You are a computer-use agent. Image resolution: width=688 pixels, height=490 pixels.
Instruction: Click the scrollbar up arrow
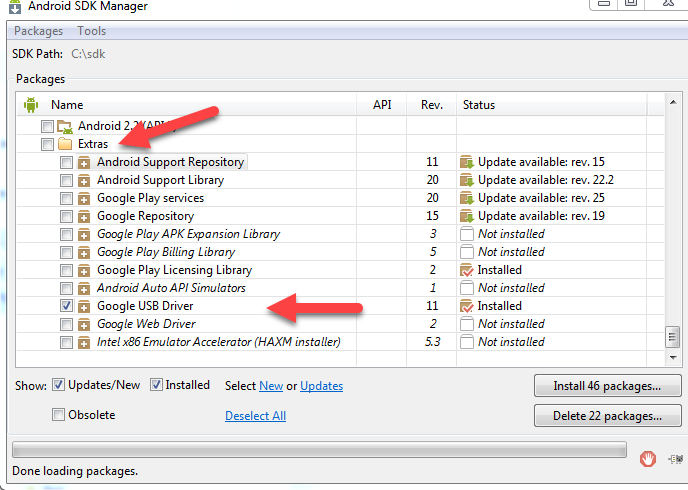[x=673, y=102]
